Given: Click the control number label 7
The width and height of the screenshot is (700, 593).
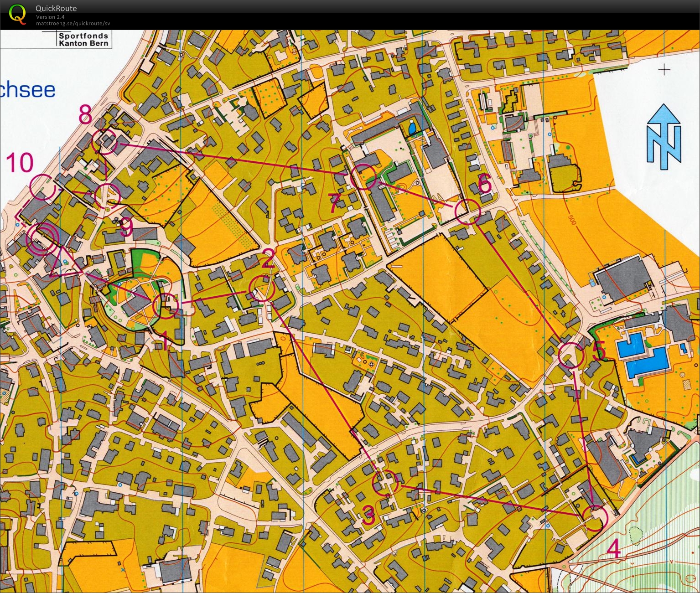Looking at the screenshot, I should [335, 203].
